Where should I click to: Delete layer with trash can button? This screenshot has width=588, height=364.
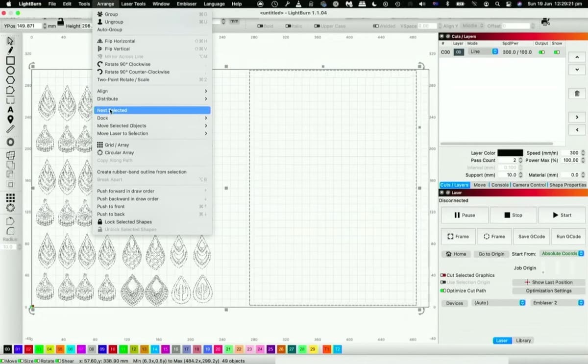(577, 94)
